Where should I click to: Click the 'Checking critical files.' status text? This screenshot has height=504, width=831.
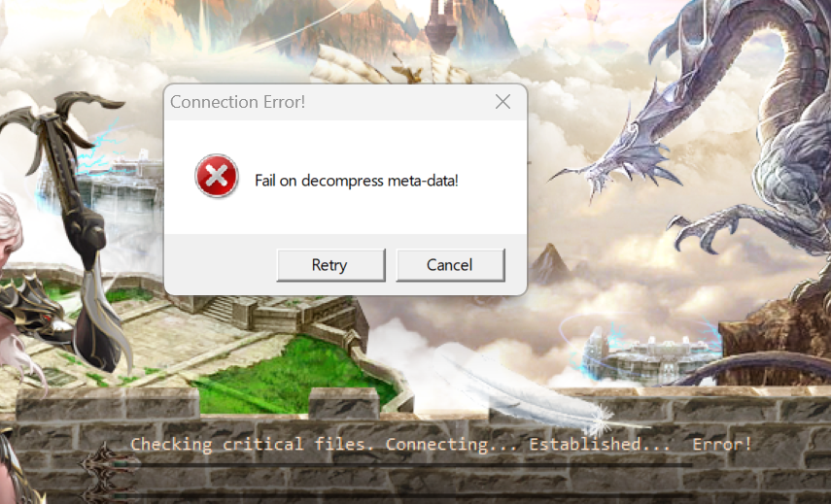(253, 444)
